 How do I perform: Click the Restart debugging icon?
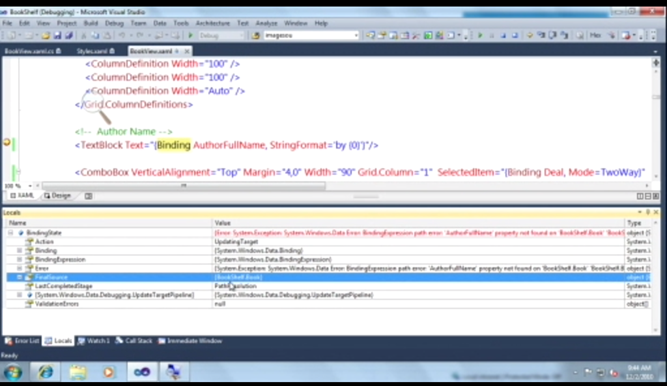[x=515, y=36]
